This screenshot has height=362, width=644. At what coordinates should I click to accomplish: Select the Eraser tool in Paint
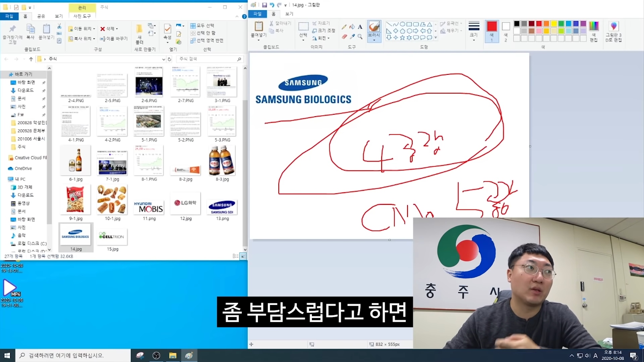coord(344,37)
